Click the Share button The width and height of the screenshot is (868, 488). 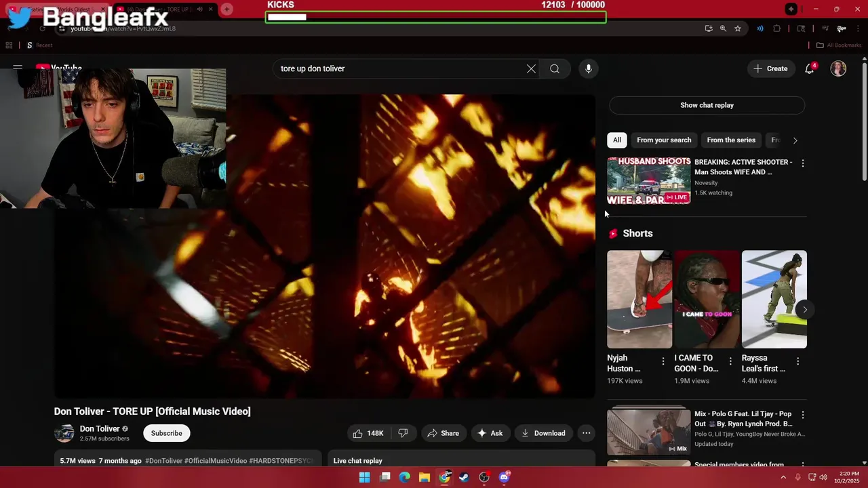point(443,433)
